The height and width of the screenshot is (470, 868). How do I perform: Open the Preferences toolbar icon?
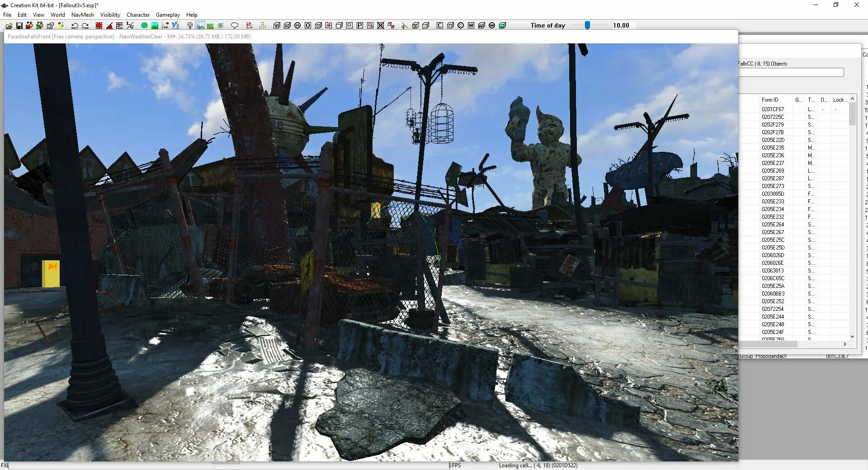pyautogui.click(x=50, y=26)
